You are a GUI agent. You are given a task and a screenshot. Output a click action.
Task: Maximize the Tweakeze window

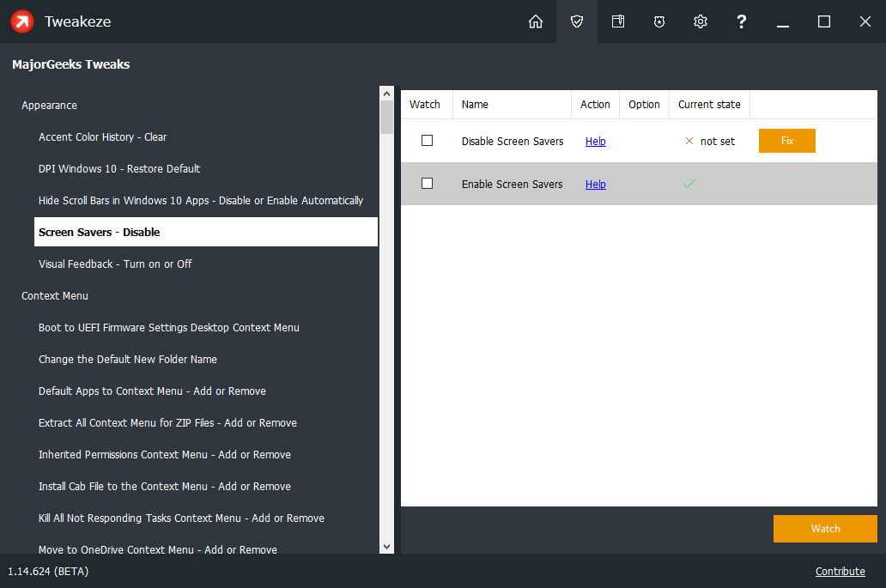click(x=824, y=21)
